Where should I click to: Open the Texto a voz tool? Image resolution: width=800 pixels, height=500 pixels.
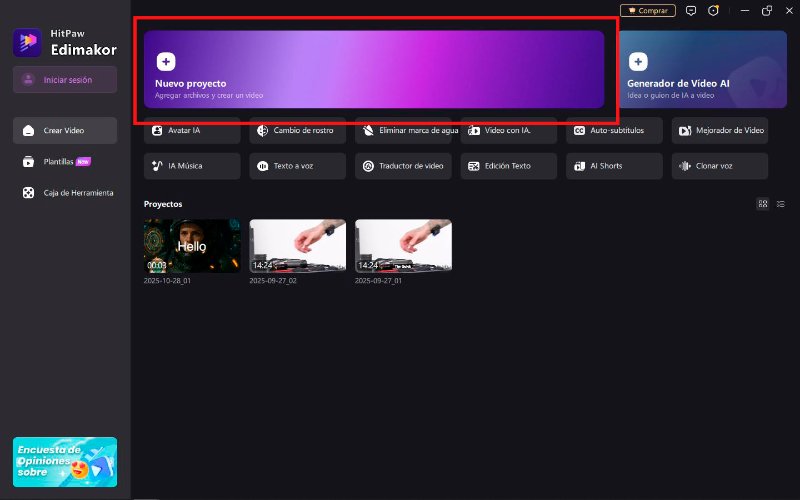pos(298,166)
